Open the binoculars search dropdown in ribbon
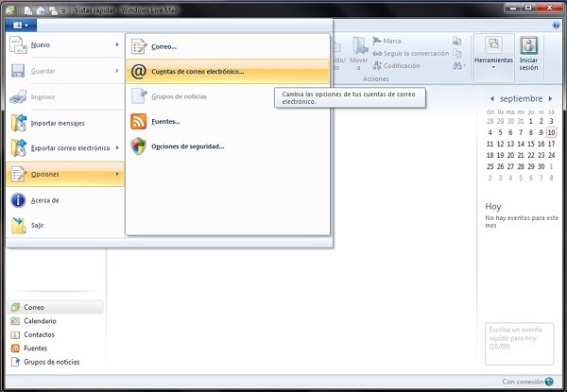This screenshot has height=392, width=567. (x=459, y=66)
